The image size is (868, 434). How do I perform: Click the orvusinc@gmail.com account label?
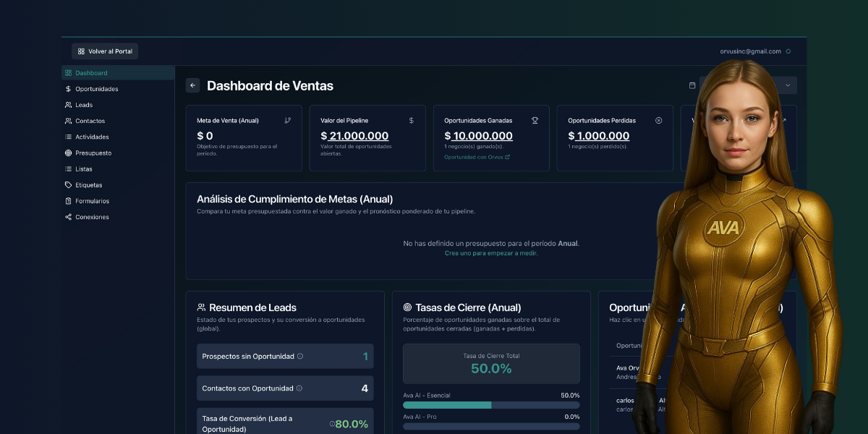click(x=752, y=51)
